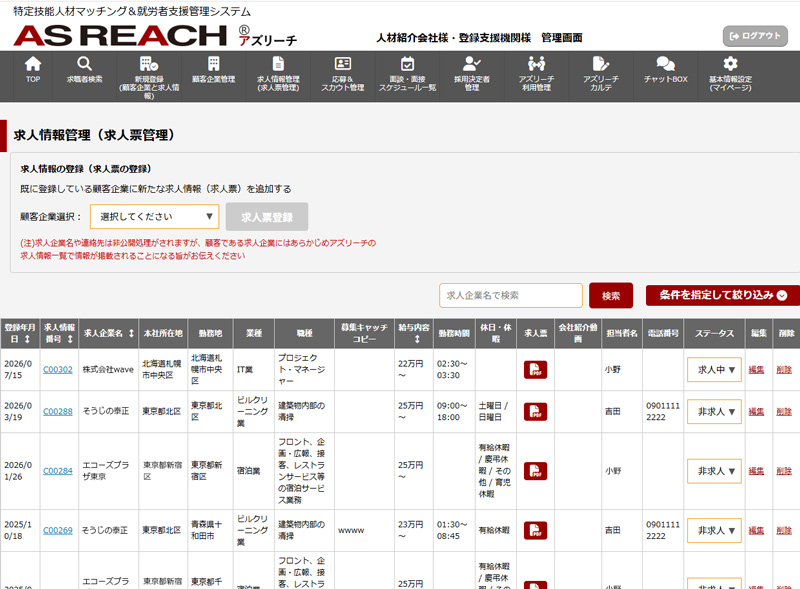
Task: Open PDF icon for C00302 row
Action: pyautogui.click(x=535, y=370)
